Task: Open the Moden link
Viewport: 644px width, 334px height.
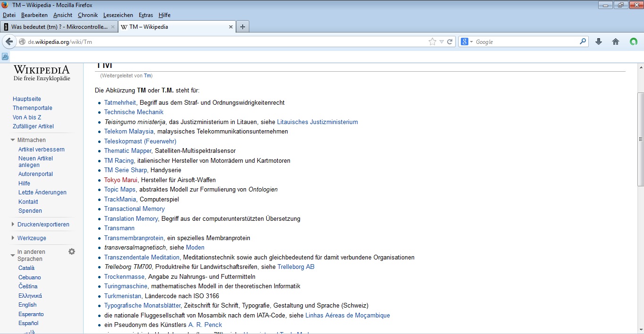Action: [195, 247]
